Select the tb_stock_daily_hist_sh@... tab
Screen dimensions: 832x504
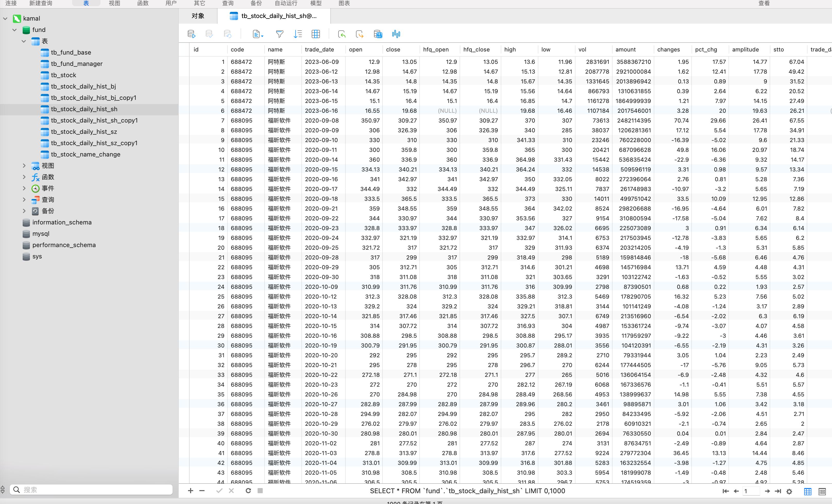pos(274,16)
